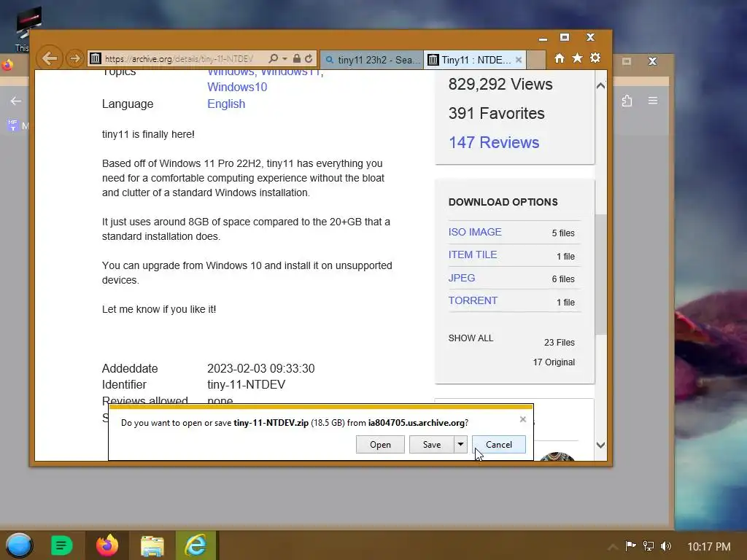The image size is (747, 560).
Task: Go to the IE home page icon
Action: (560, 58)
